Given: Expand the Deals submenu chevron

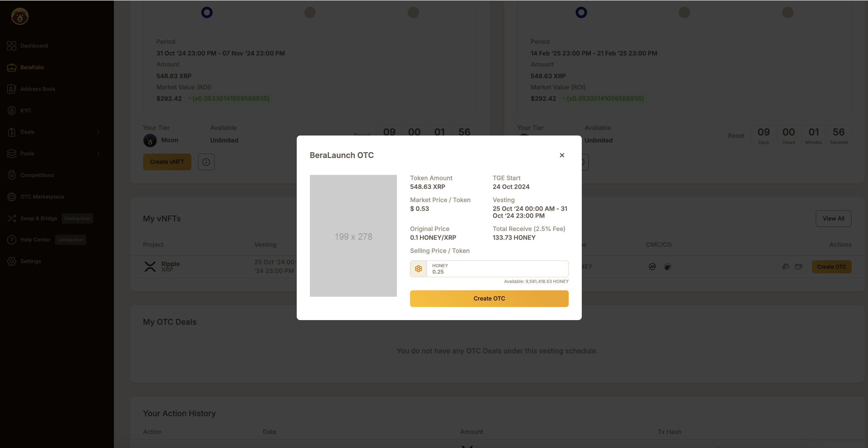Looking at the screenshot, I should pos(98,132).
